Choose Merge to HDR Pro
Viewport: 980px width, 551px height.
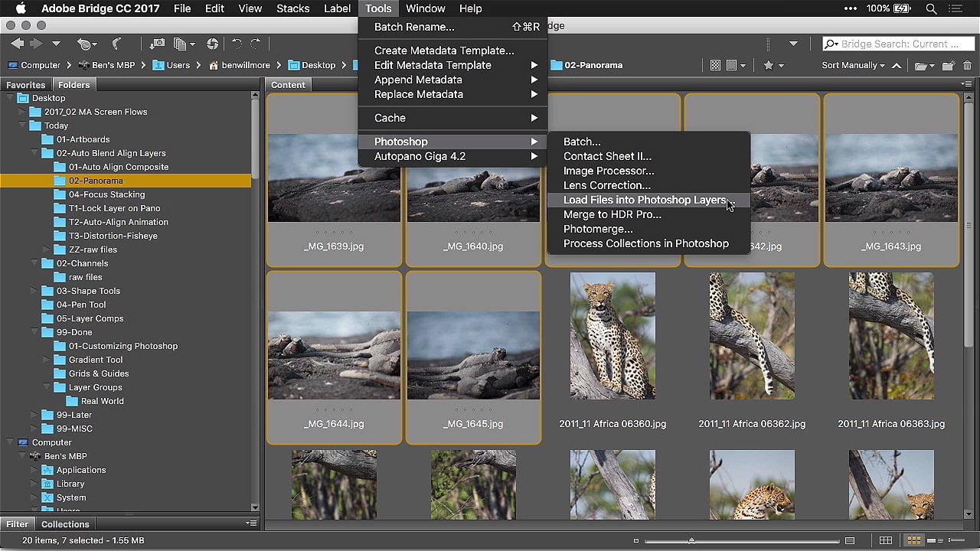tap(648, 214)
